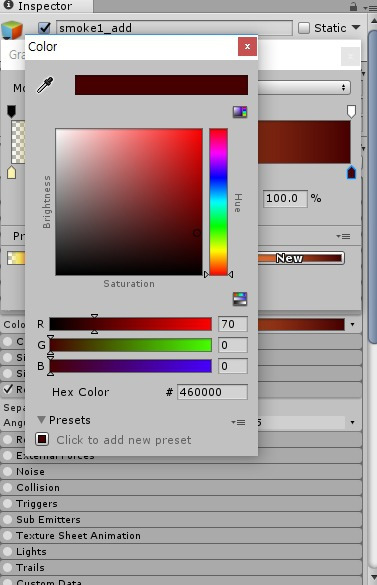377x585 pixels.
Task: Open the Lights module header
Action: pyautogui.click(x=181, y=552)
